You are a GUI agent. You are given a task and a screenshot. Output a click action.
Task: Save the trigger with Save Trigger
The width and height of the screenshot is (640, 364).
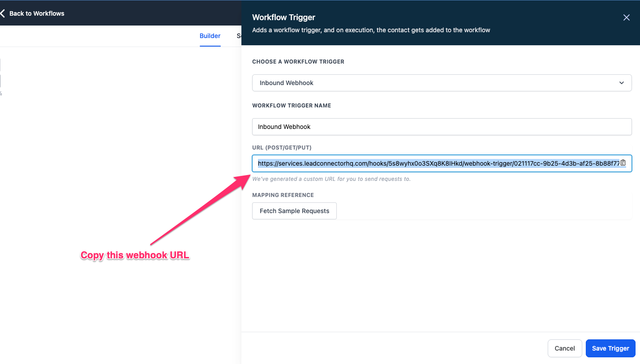click(x=610, y=348)
